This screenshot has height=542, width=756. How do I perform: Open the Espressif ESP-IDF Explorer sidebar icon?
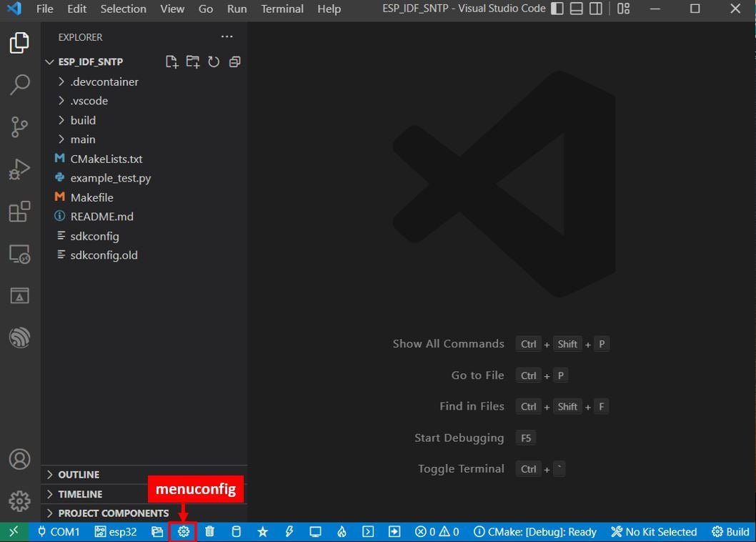tap(19, 337)
